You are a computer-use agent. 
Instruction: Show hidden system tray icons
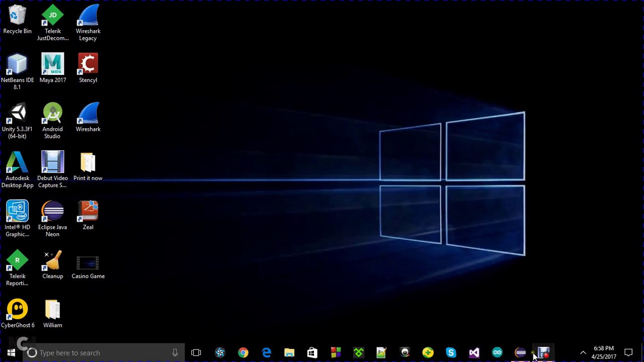tap(583, 353)
